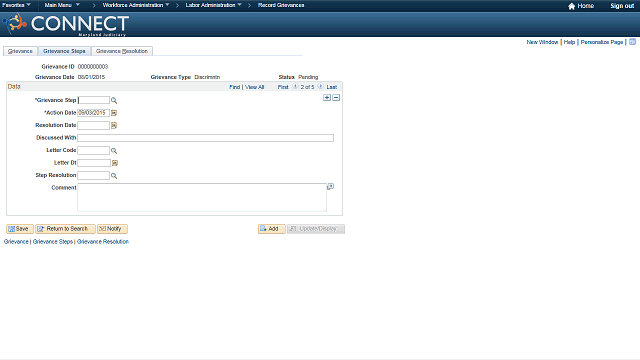
Task: Open Grievance Step lookup magnifier
Action: click(x=114, y=100)
